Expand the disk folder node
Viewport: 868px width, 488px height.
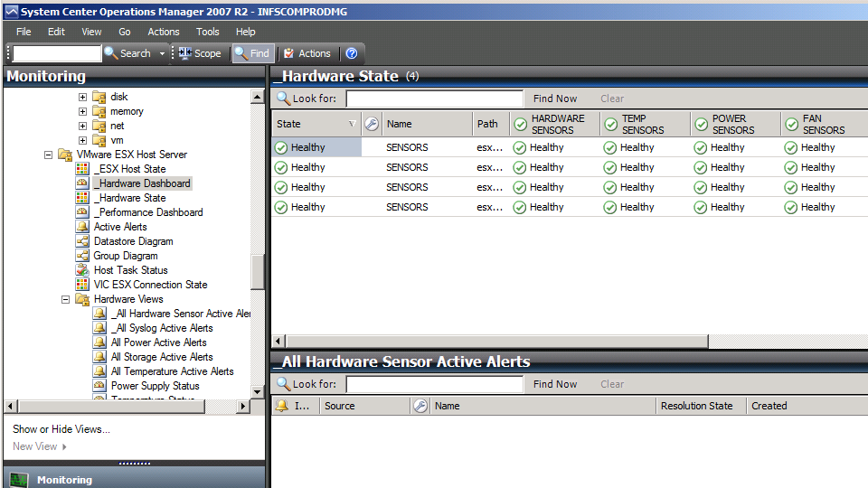pos(82,97)
